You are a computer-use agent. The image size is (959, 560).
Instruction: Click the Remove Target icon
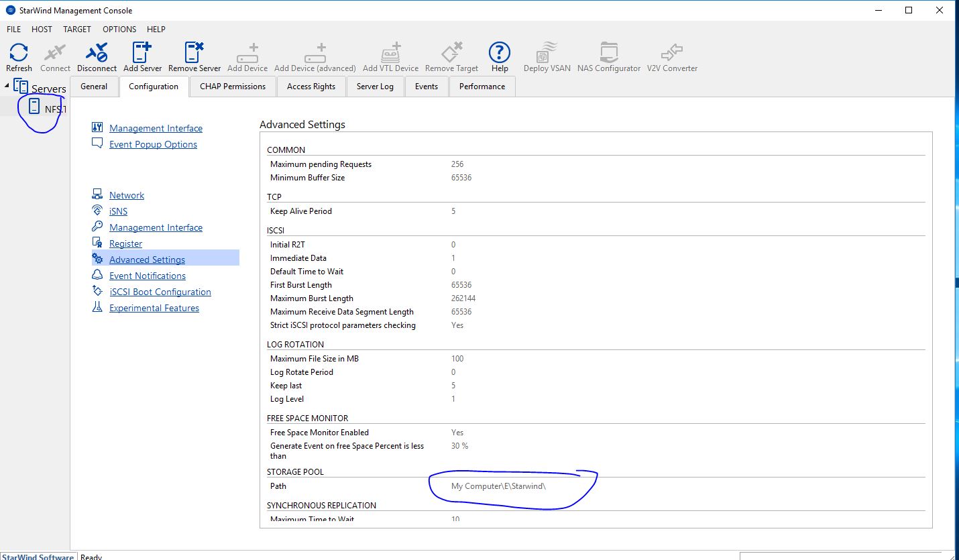coord(452,52)
